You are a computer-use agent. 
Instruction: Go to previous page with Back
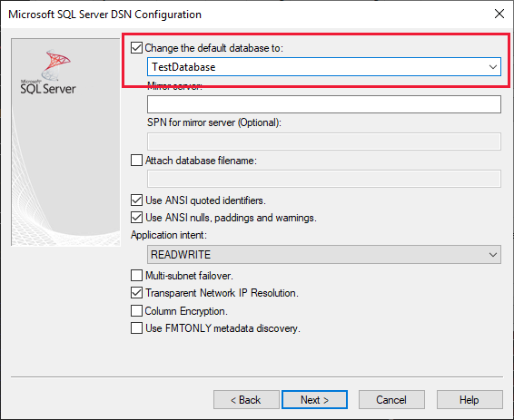click(246, 400)
